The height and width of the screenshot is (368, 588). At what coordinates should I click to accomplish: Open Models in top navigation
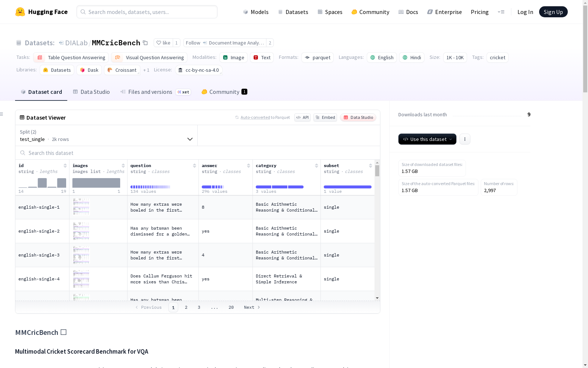pyautogui.click(x=256, y=12)
